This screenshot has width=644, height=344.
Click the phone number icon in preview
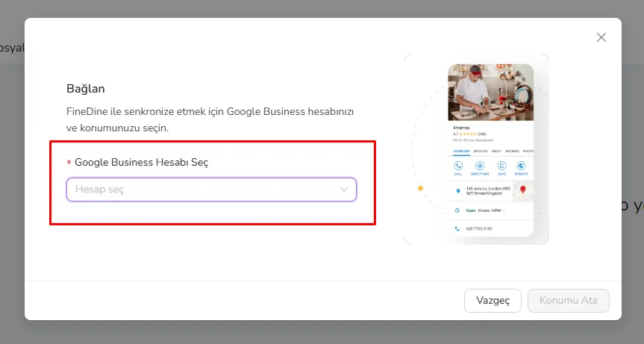(x=457, y=228)
